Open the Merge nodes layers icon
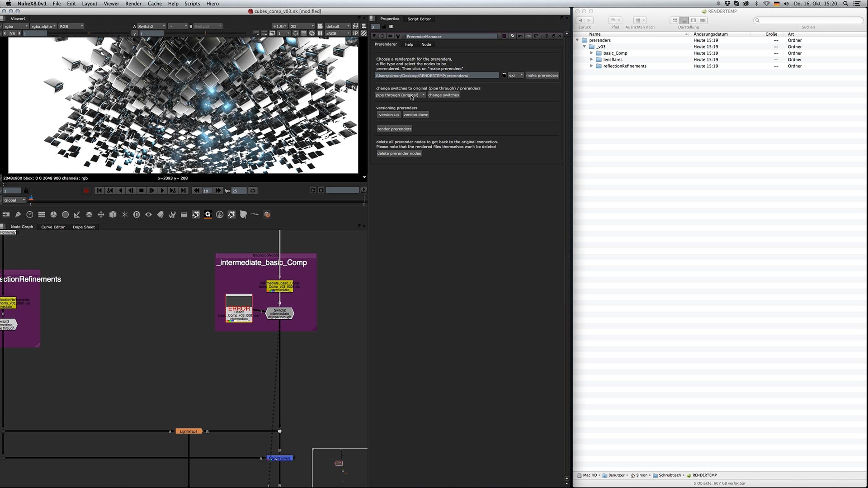This screenshot has width=868, height=488. [x=89, y=215]
